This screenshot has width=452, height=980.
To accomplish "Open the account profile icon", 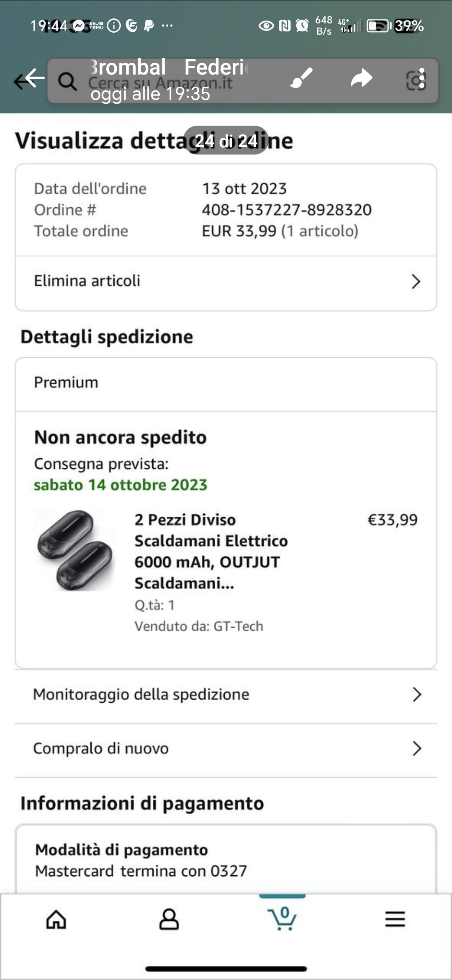I will pyautogui.click(x=169, y=920).
